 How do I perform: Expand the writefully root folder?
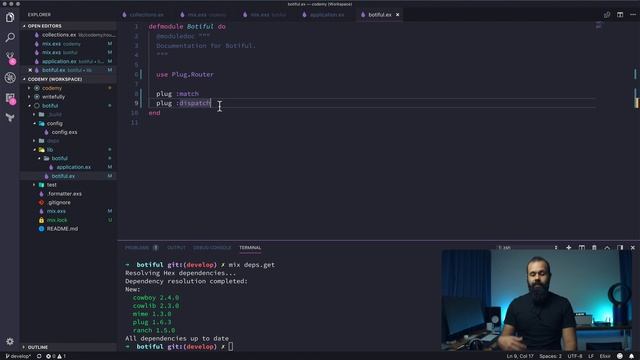(53, 97)
